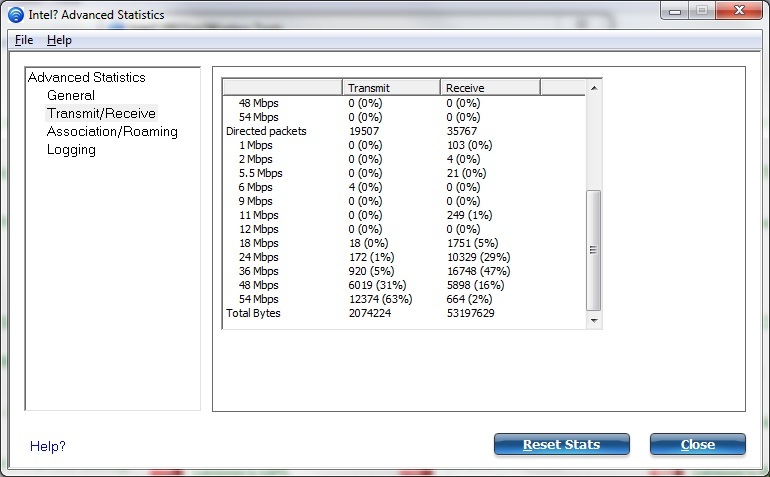Image resolution: width=770 pixels, height=477 pixels.
Task: Select the 2 Mbps row label
Action: click(x=255, y=159)
